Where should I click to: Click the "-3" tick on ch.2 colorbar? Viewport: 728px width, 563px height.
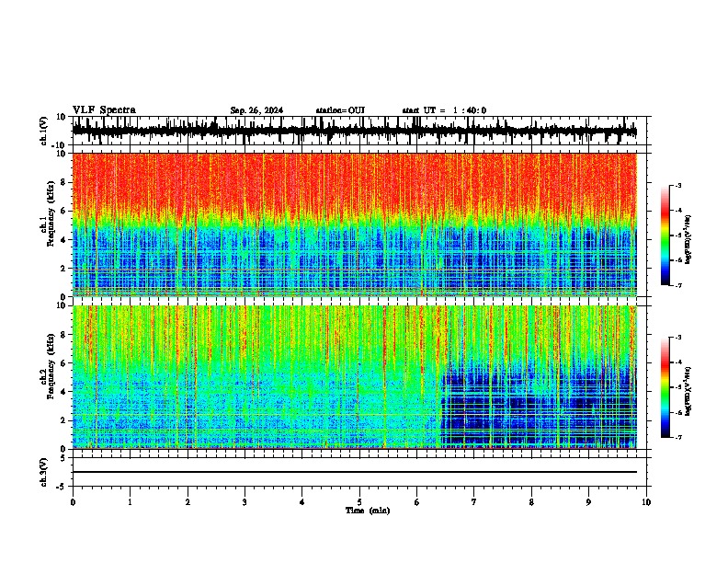[678, 338]
